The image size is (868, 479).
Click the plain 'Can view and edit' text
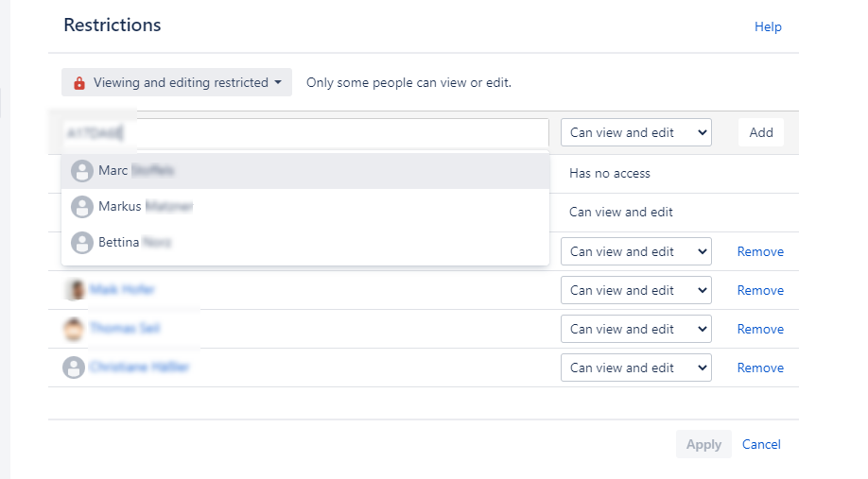point(620,212)
